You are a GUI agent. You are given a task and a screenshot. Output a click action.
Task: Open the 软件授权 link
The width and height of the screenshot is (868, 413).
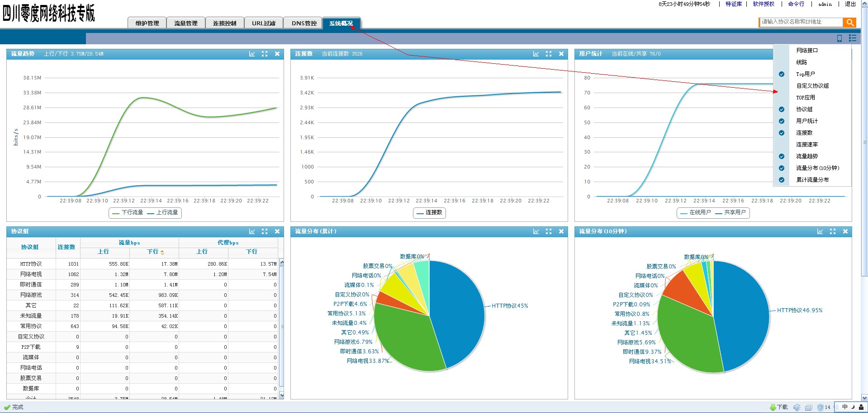[x=764, y=4]
